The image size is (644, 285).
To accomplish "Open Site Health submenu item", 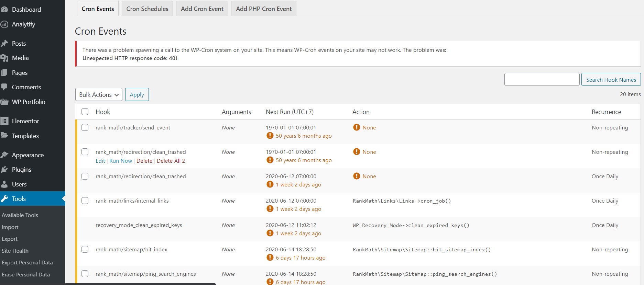I will (15, 251).
